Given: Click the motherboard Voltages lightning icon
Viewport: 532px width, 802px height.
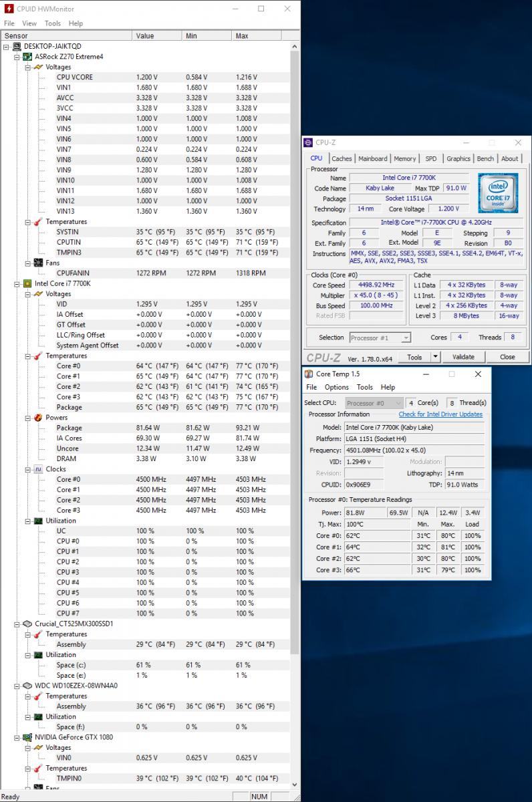Looking at the screenshot, I should [38, 67].
